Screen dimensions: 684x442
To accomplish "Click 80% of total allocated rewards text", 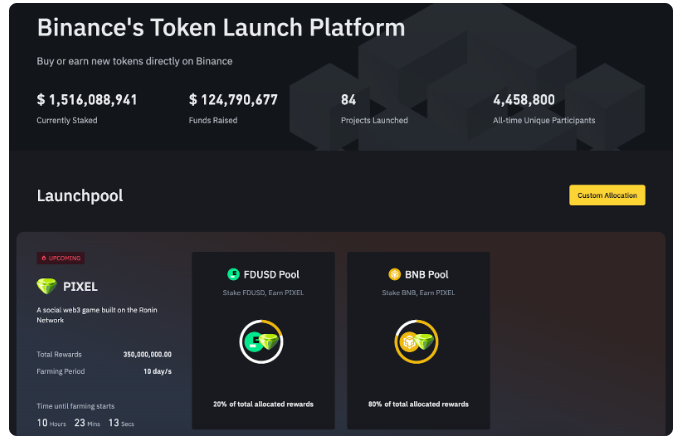I will coord(418,404).
